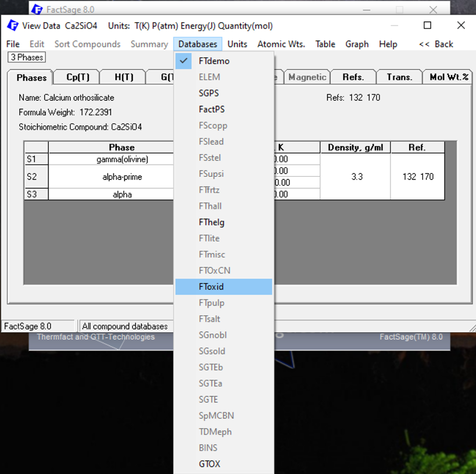The height and width of the screenshot is (474, 476).
Task: Open the Edit menu
Action: (37, 44)
